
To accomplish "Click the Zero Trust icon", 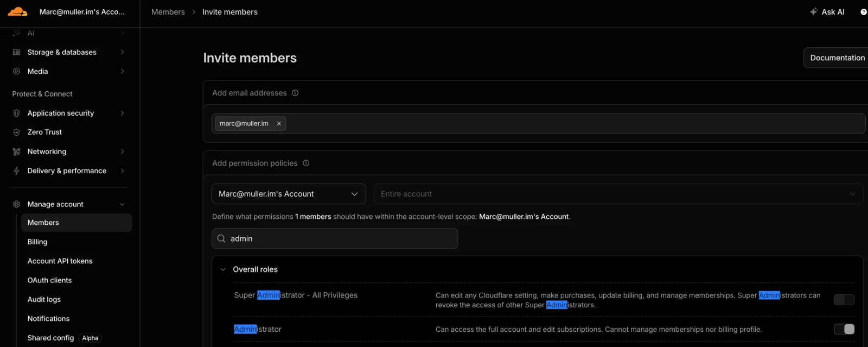I will (x=16, y=132).
